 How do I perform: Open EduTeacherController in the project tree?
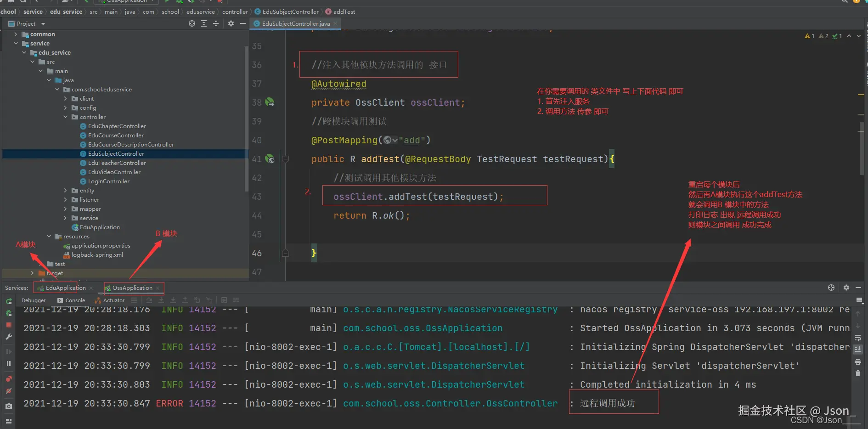point(117,163)
